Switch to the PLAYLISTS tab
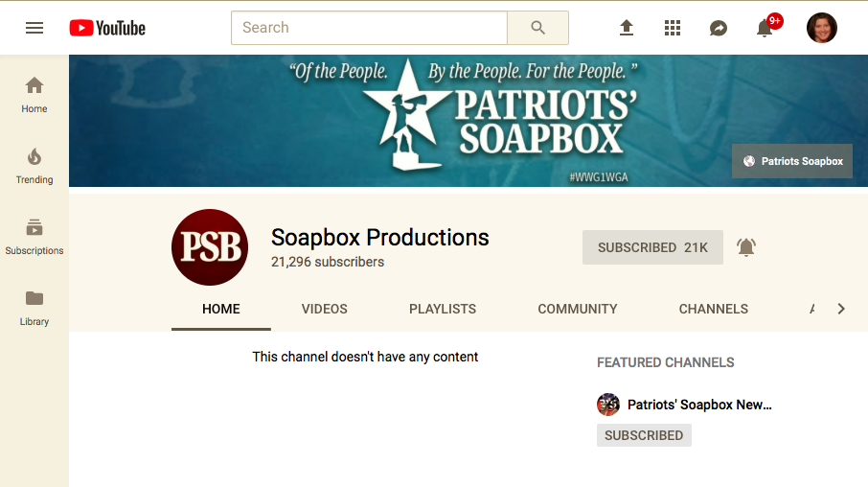This screenshot has width=868, height=487. click(443, 309)
